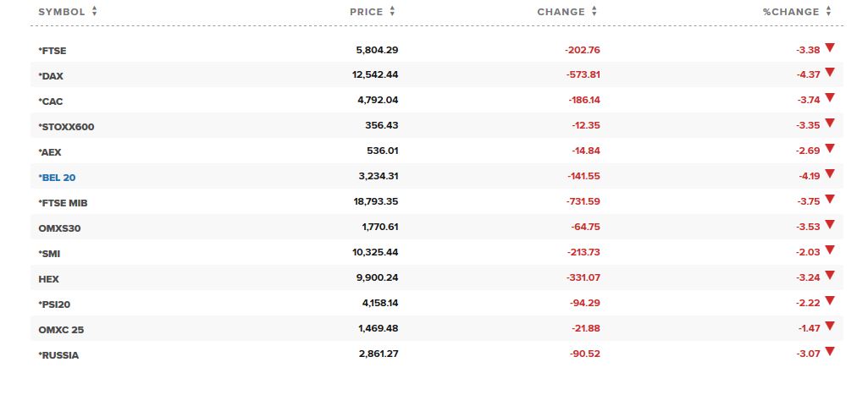Select the *CAC symbol
This screenshot has width=868, height=395.
(50, 101)
